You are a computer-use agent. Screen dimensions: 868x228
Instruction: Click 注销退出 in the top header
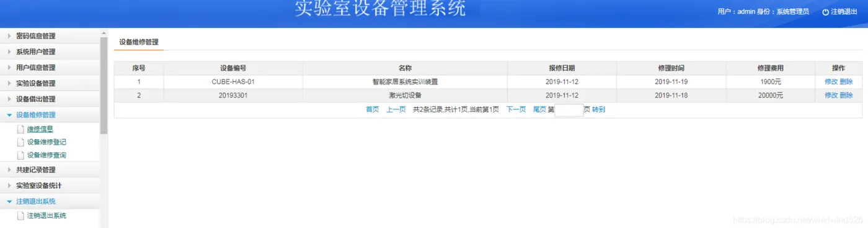coord(844,12)
